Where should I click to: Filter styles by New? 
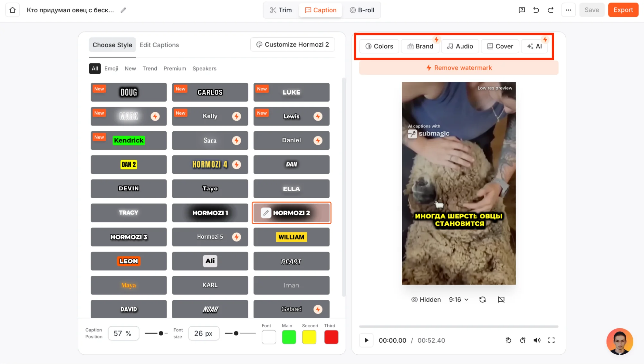(x=130, y=69)
